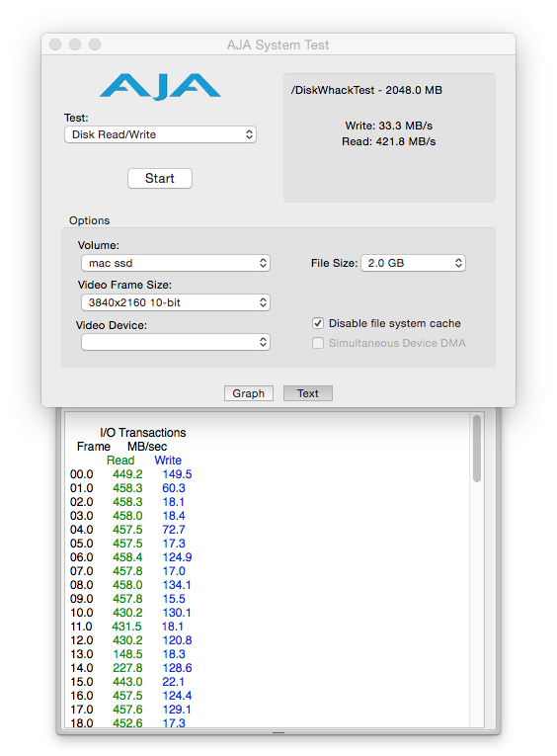Click the Read: 421.8 MB/s result
The width and height of the screenshot is (557, 756).
[x=389, y=141]
